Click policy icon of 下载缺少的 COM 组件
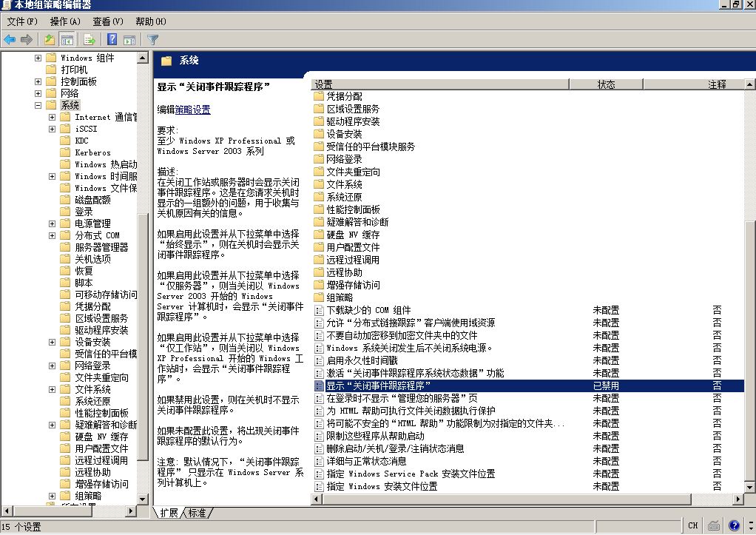The width and height of the screenshot is (756, 535). coord(319,310)
